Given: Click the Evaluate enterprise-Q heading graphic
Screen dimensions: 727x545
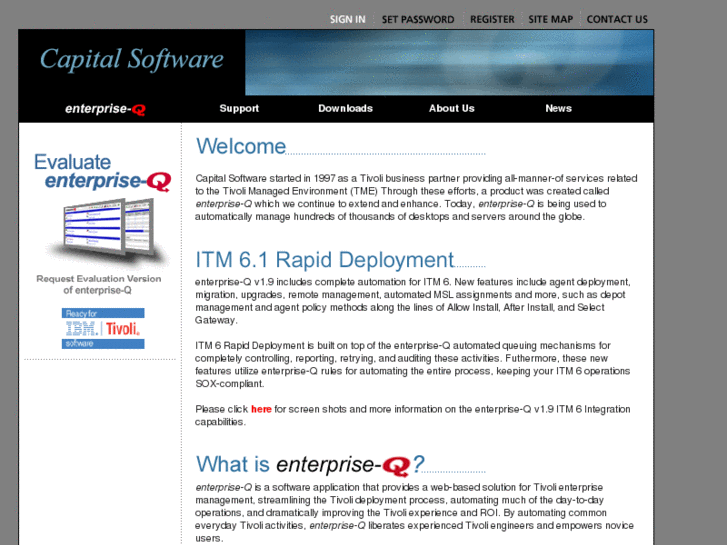Looking at the screenshot, I should pos(102,172).
